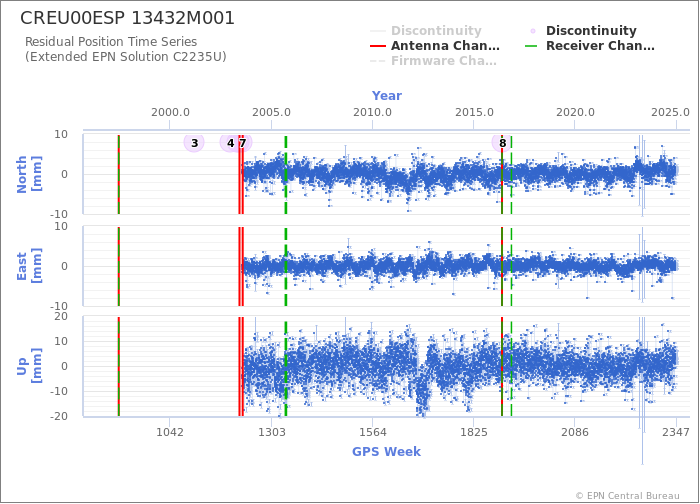This screenshot has width=700, height=504.
Task: Click discontinuity marker 3
Action: [x=194, y=143]
